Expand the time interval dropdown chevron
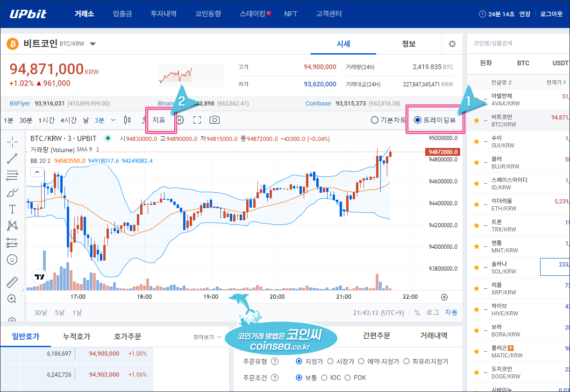This screenshot has height=392, width=570. click(x=113, y=120)
